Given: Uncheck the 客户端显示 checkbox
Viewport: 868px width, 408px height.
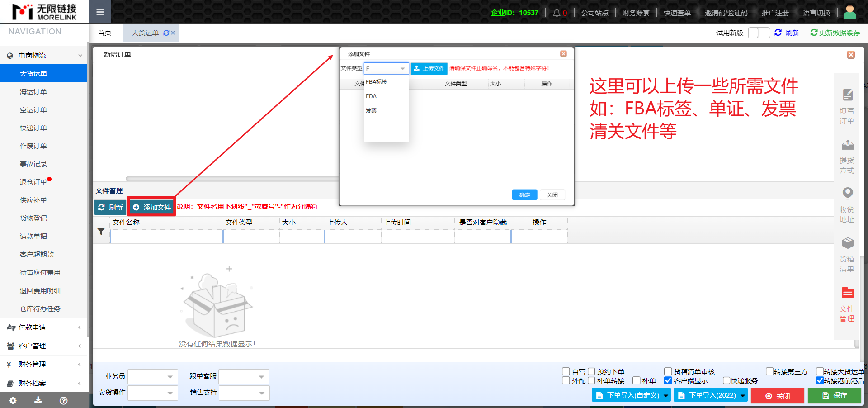Looking at the screenshot, I should 668,380.
